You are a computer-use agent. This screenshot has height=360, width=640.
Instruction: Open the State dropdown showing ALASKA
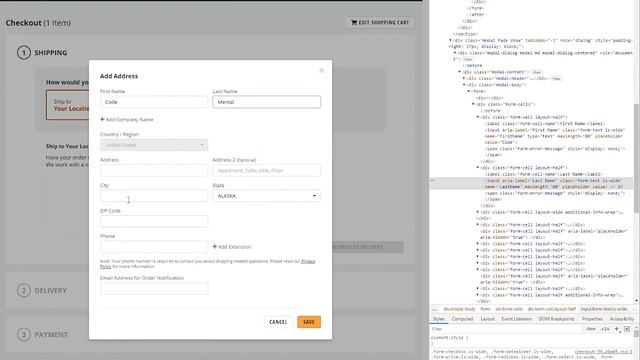point(267,196)
